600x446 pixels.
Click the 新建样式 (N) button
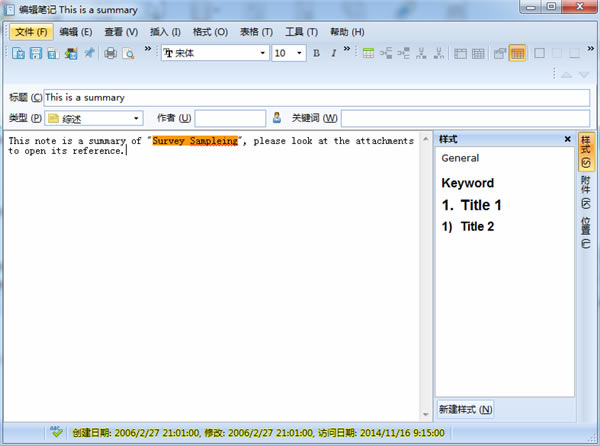click(x=466, y=409)
